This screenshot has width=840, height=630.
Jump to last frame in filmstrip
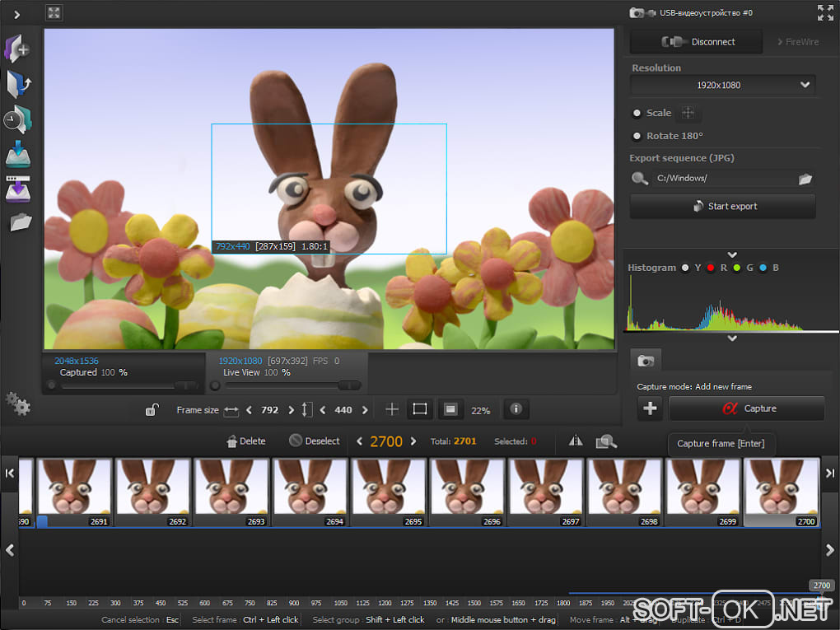click(x=830, y=473)
